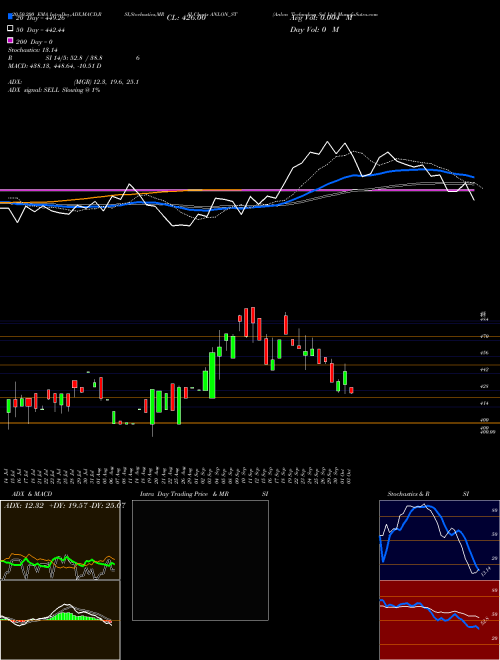This screenshot has width=500, height=660.
Task: Click the RSI 14/3 values line
Action: pos(74,58)
